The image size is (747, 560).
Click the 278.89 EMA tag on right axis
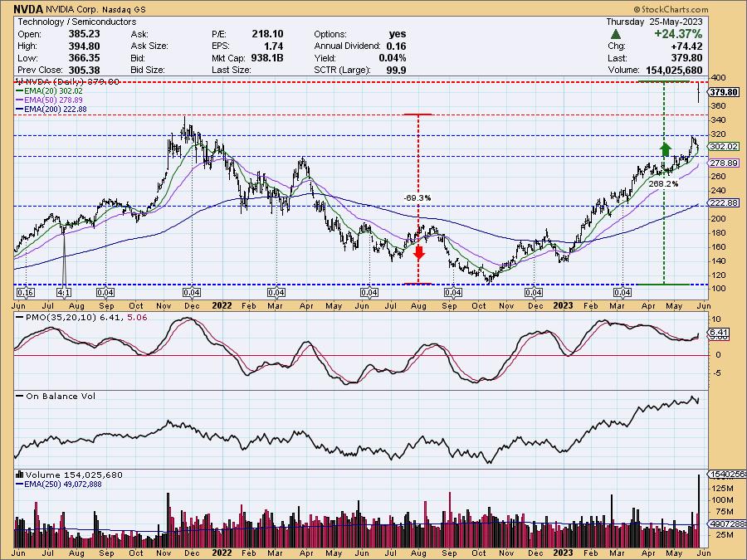coord(724,163)
